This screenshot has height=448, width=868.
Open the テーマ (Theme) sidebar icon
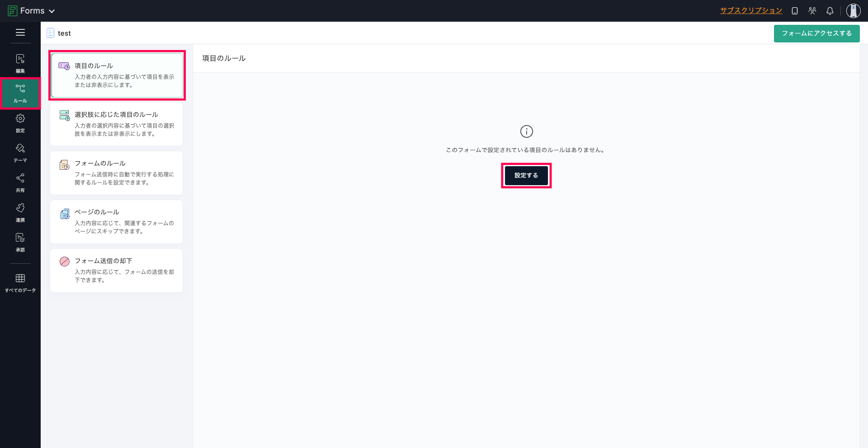[x=20, y=153]
